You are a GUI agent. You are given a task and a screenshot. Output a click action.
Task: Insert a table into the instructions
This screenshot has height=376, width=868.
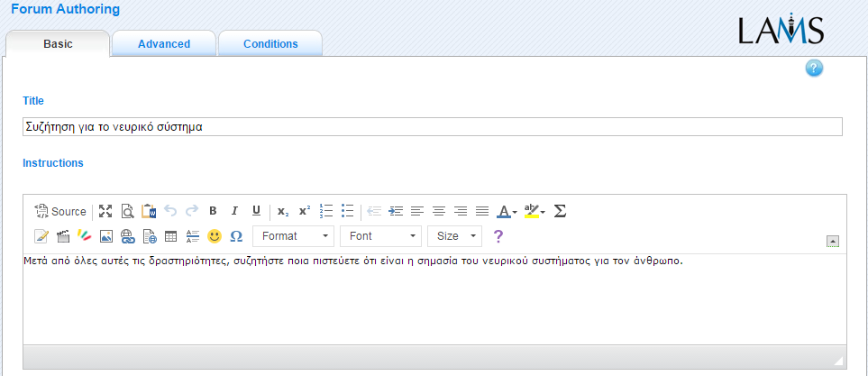tap(170, 236)
